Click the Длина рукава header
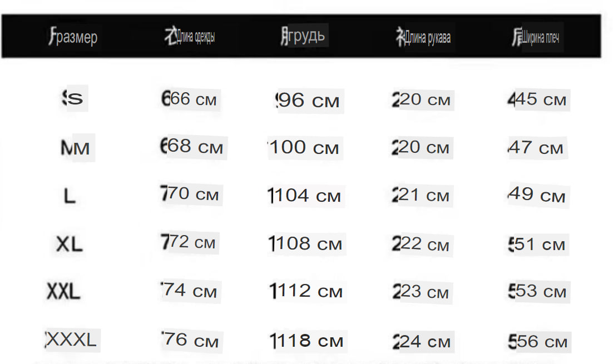Viewport: 613px width, 364px height. (423, 37)
